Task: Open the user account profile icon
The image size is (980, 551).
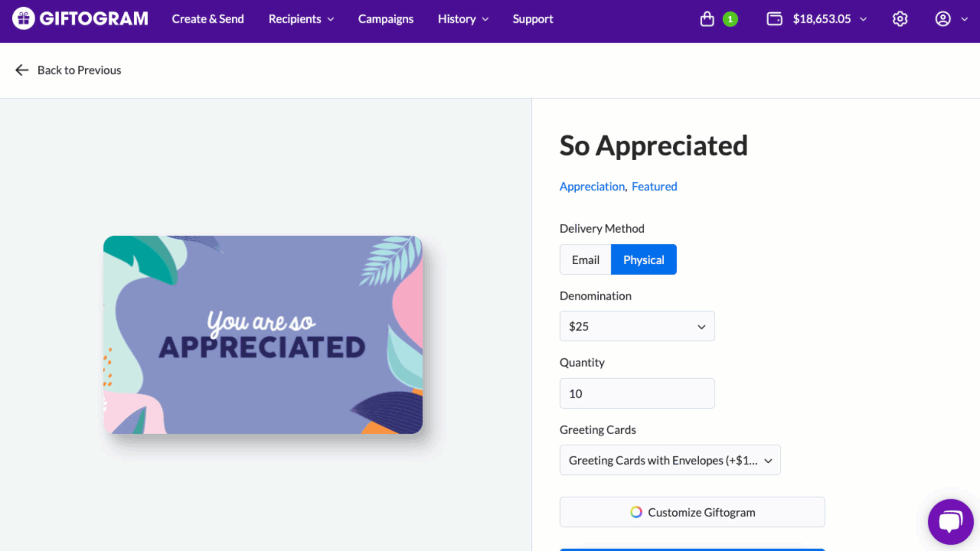Action: (x=943, y=19)
